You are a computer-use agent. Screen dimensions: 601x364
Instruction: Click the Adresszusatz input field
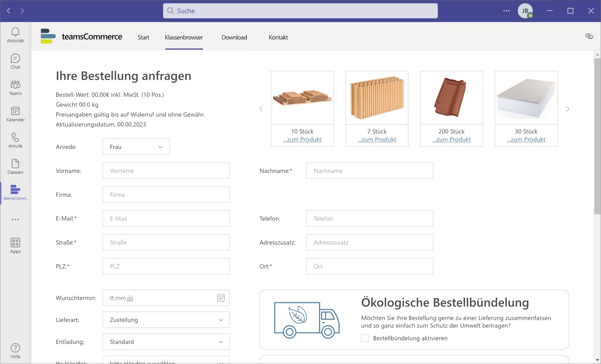coord(370,242)
